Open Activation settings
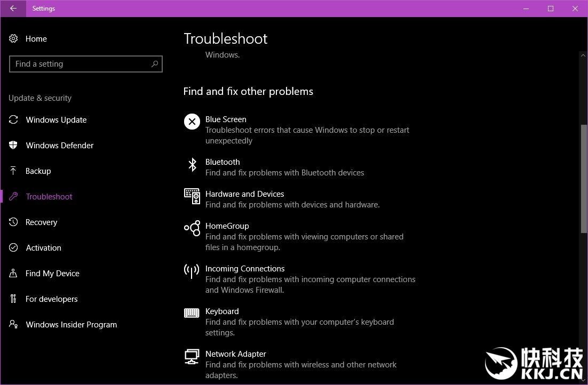The width and height of the screenshot is (588, 385). 43,248
